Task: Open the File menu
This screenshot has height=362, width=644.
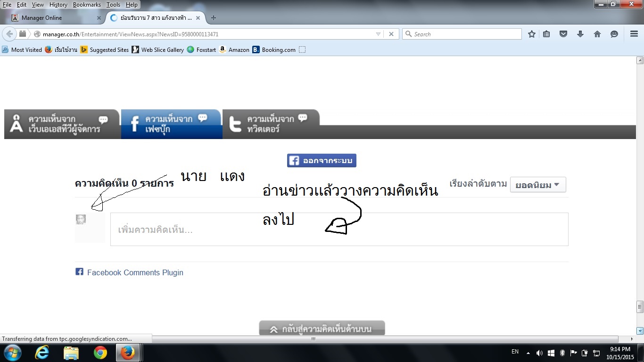Action: 7,5
